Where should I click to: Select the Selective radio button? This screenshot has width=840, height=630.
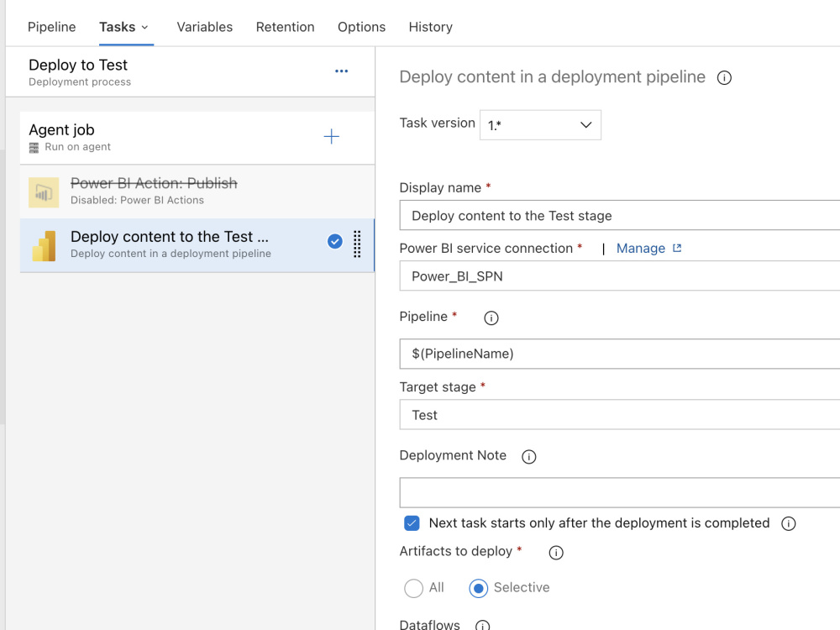[478, 588]
